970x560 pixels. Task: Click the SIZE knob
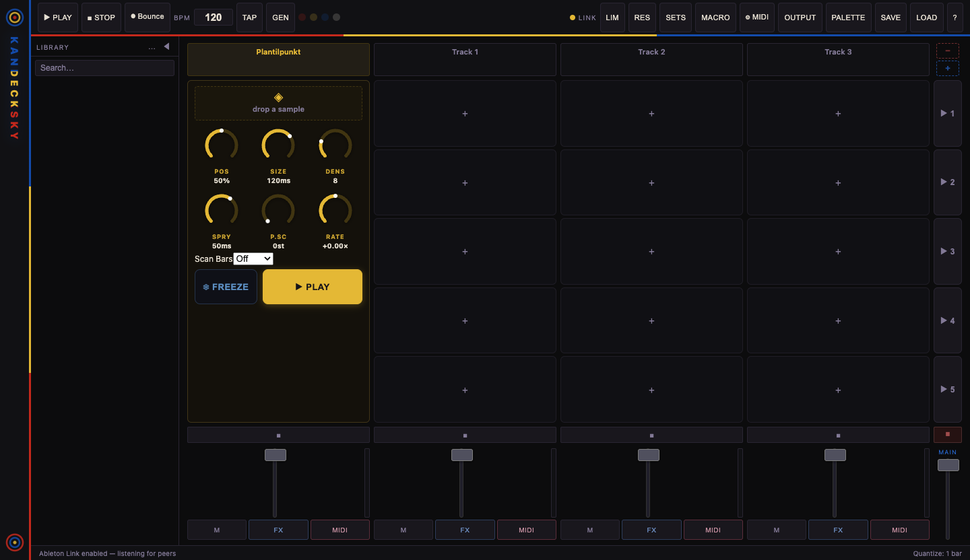point(278,144)
